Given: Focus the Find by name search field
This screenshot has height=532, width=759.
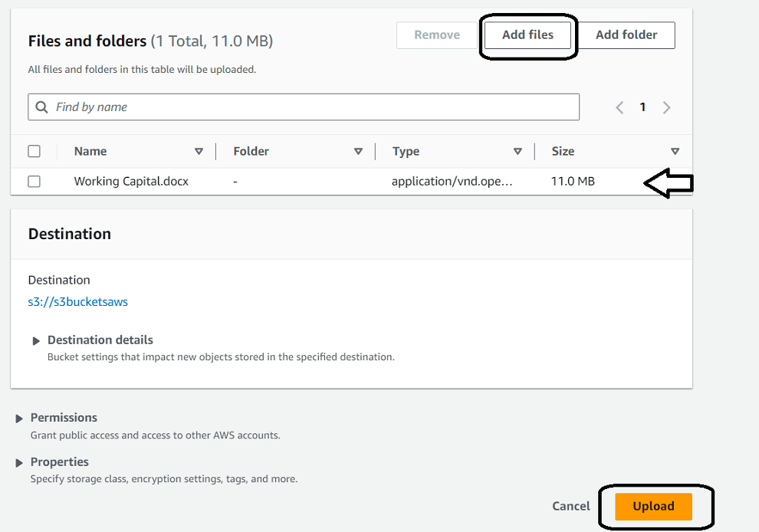Looking at the screenshot, I should click(307, 107).
